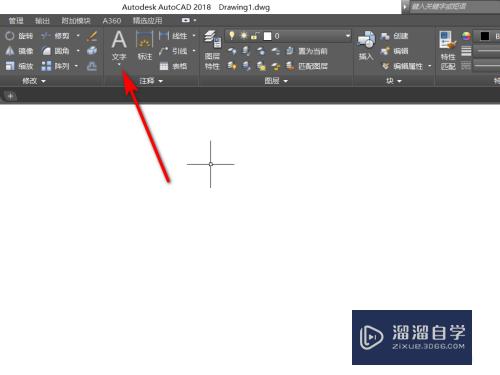Open the lineweight dropdown in Properties
This screenshot has width=500, height=375.
(487, 51)
